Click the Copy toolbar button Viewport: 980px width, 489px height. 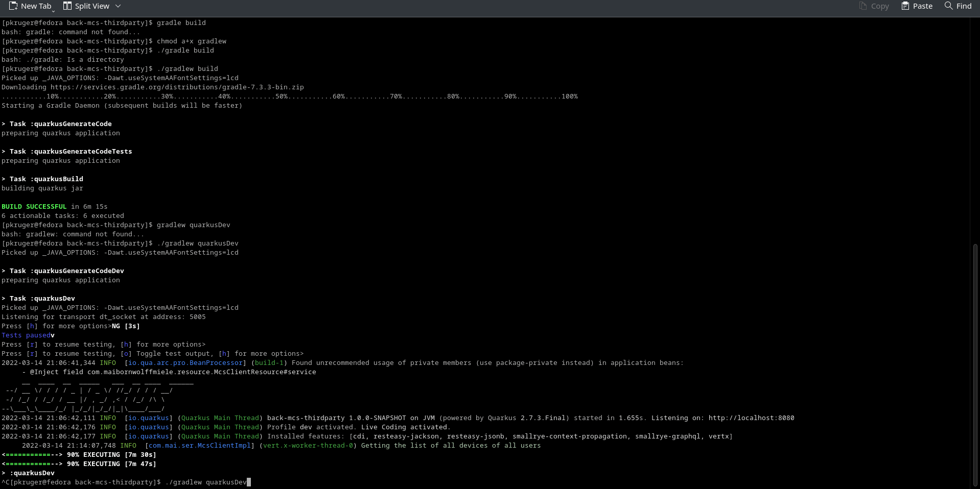(x=874, y=6)
